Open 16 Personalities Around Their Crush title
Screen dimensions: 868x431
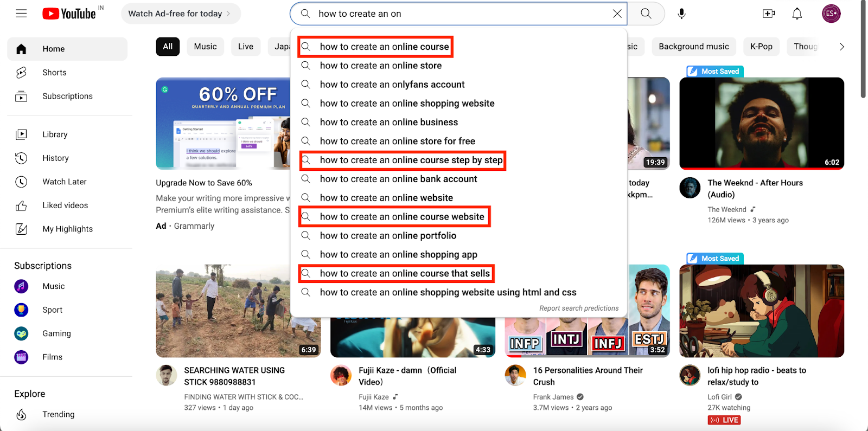coord(588,376)
